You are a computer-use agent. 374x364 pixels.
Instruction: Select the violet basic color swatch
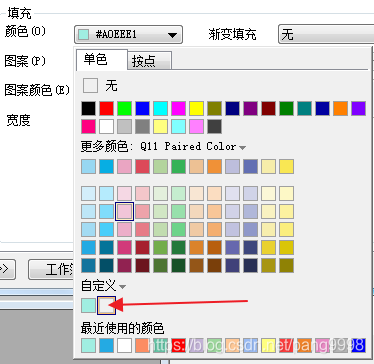tap(358, 109)
